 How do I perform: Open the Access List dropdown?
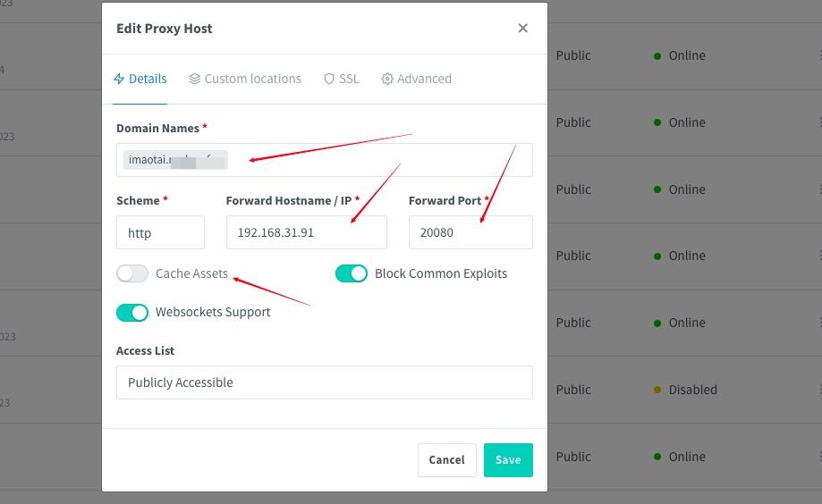coord(325,382)
